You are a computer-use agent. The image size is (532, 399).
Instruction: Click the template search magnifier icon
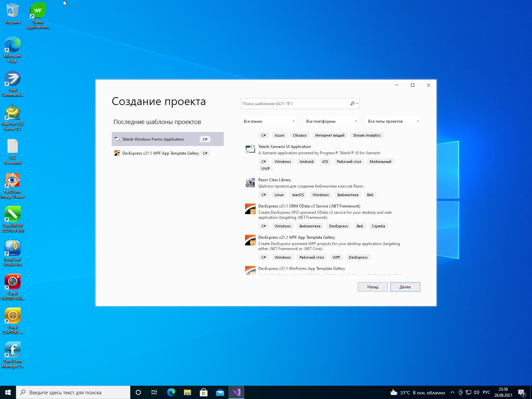coord(352,103)
